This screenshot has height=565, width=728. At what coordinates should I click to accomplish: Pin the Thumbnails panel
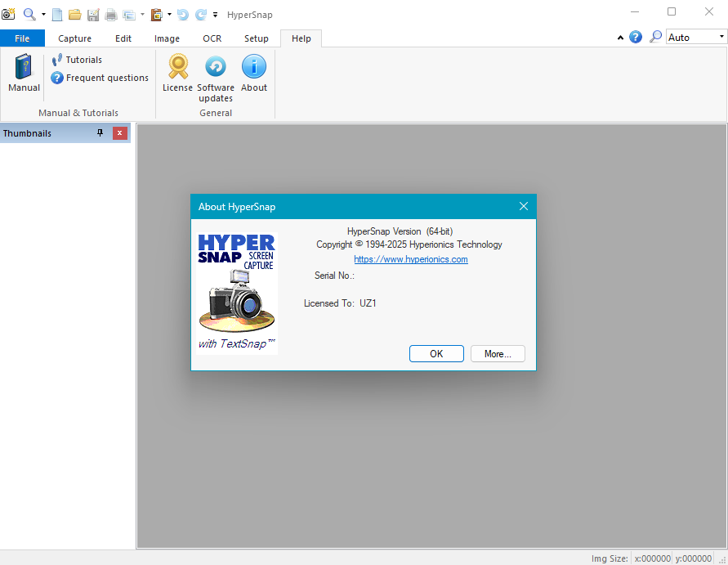100,133
